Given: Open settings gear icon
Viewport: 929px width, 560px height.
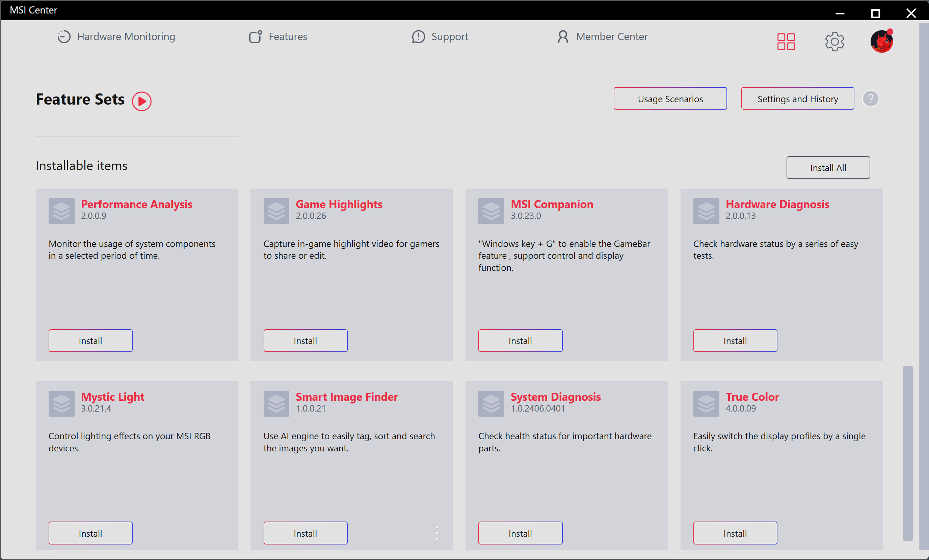Looking at the screenshot, I should pyautogui.click(x=834, y=41).
